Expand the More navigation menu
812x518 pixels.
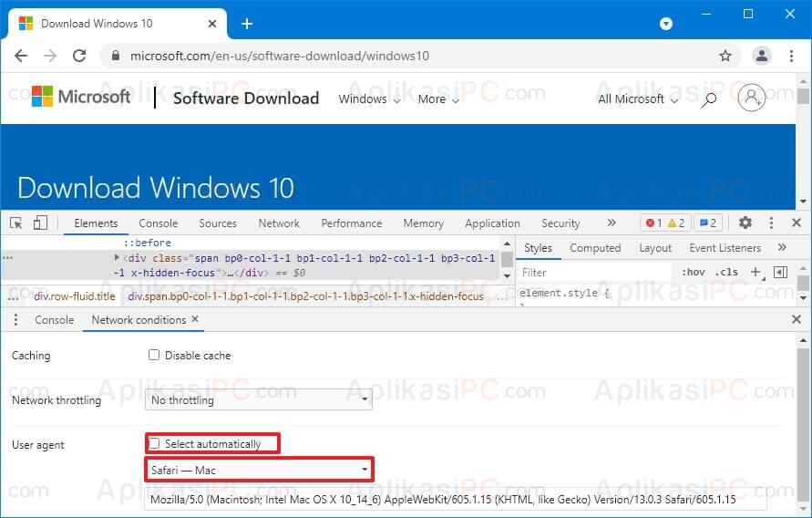click(438, 98)
